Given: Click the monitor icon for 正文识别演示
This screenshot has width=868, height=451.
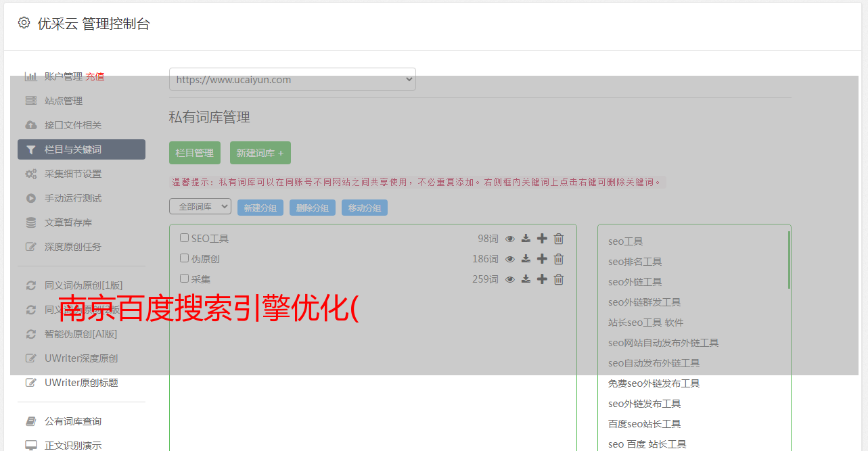Looking at the screenshot, I should point(31,446).
